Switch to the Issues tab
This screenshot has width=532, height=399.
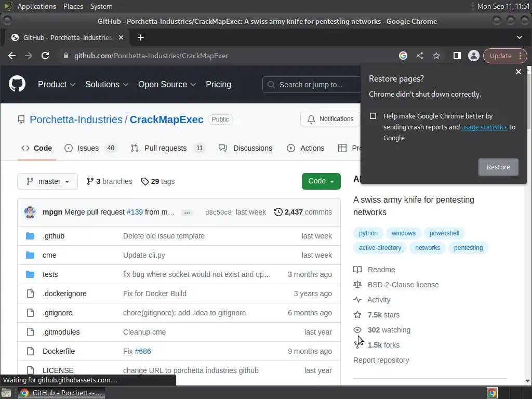[90, 148]
